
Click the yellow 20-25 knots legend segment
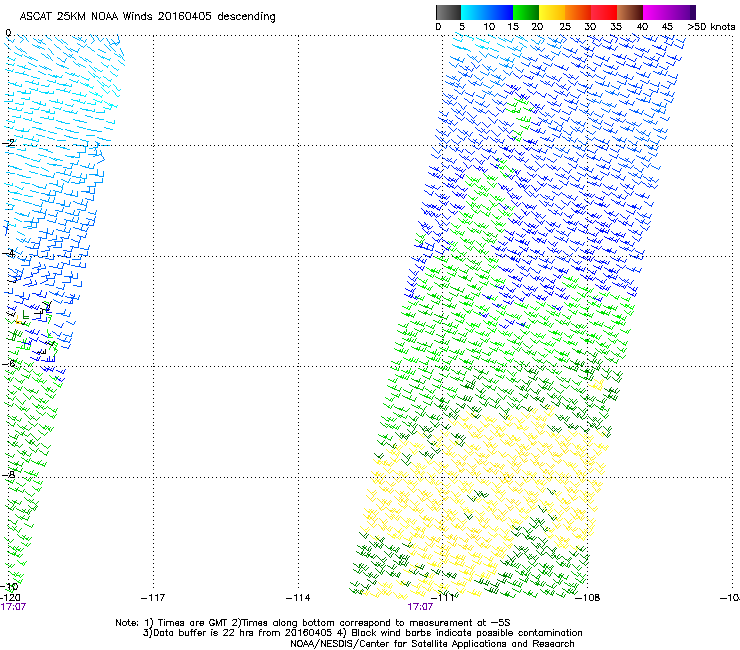(552, 12)
